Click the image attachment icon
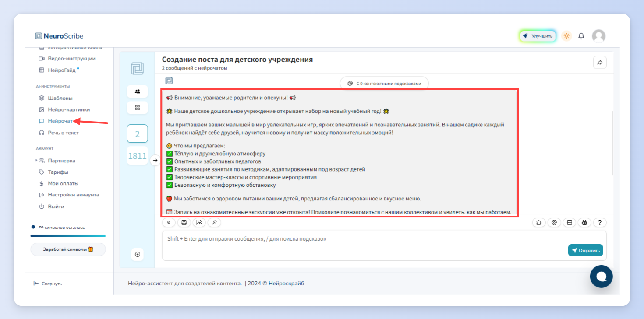The height and width of the screenshot is (319, 644). coord(199,223)
